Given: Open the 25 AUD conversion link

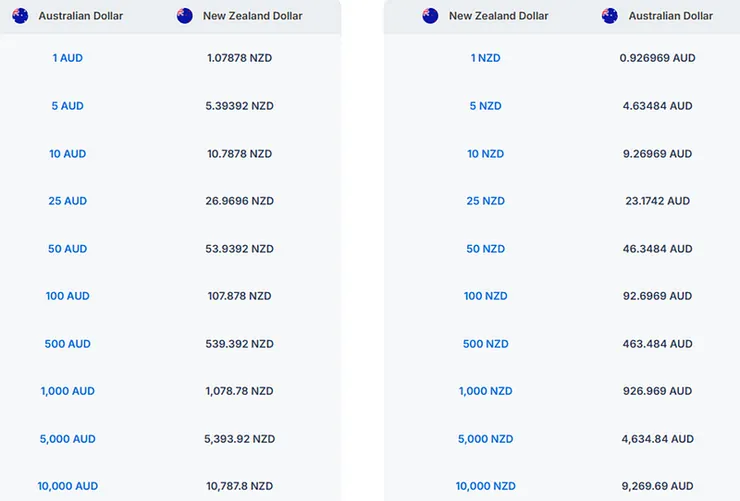Looking at the screenshot, I should (x=68, y=201).
